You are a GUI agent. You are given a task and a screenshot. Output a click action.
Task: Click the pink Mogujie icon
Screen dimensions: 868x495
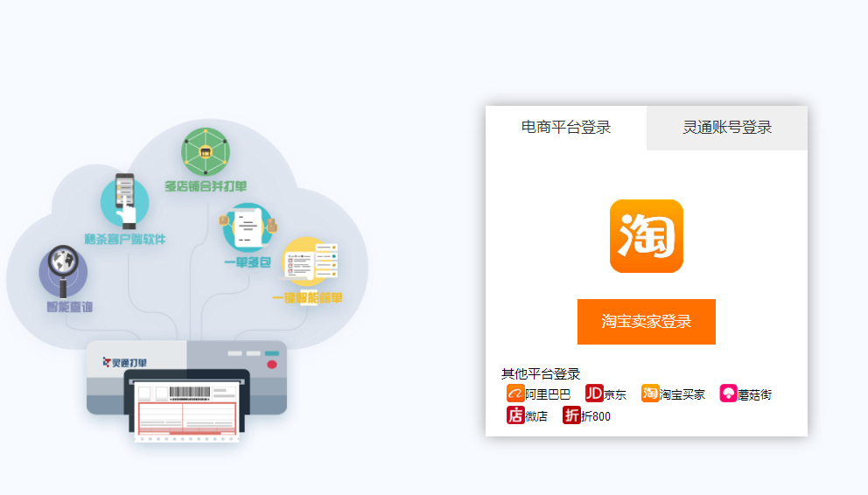(728, 394)
